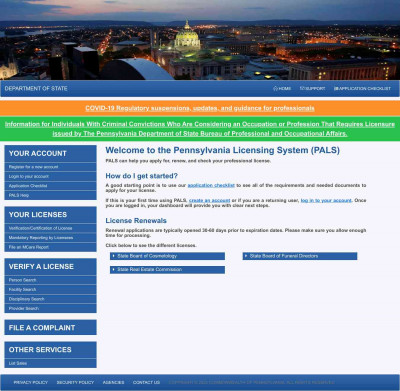Open the COVID-19 regulatory suspensions banner link

200,108
